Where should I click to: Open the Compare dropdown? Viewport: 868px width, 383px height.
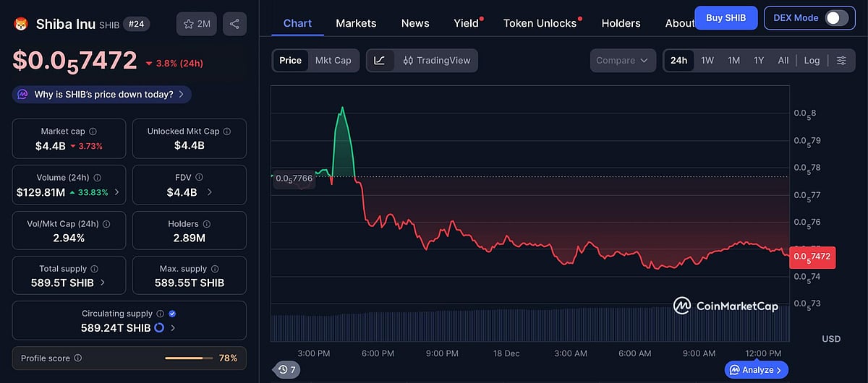point(623,61)
